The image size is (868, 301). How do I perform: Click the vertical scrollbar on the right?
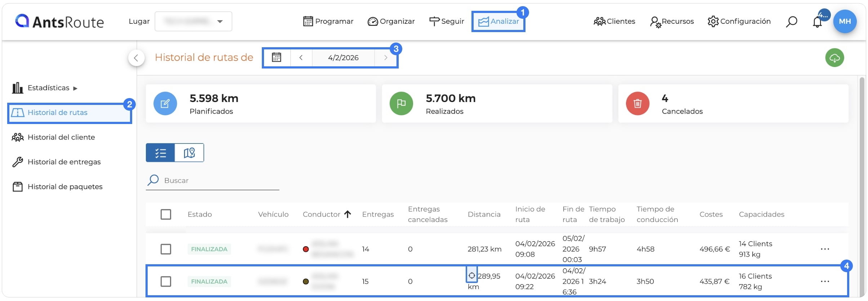862,187
